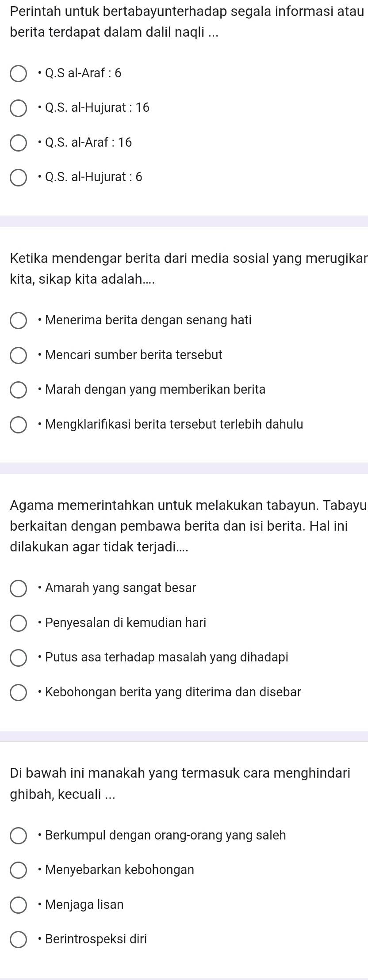Select the Menyebarkan kebohongan radio button
Viewport: 368px width, 980px height.
[x=18, y=871]
